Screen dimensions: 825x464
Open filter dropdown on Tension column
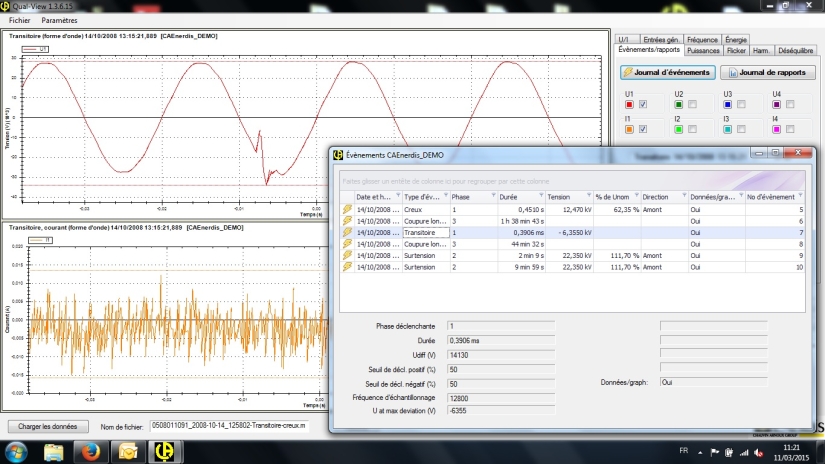tap(589, 195)
